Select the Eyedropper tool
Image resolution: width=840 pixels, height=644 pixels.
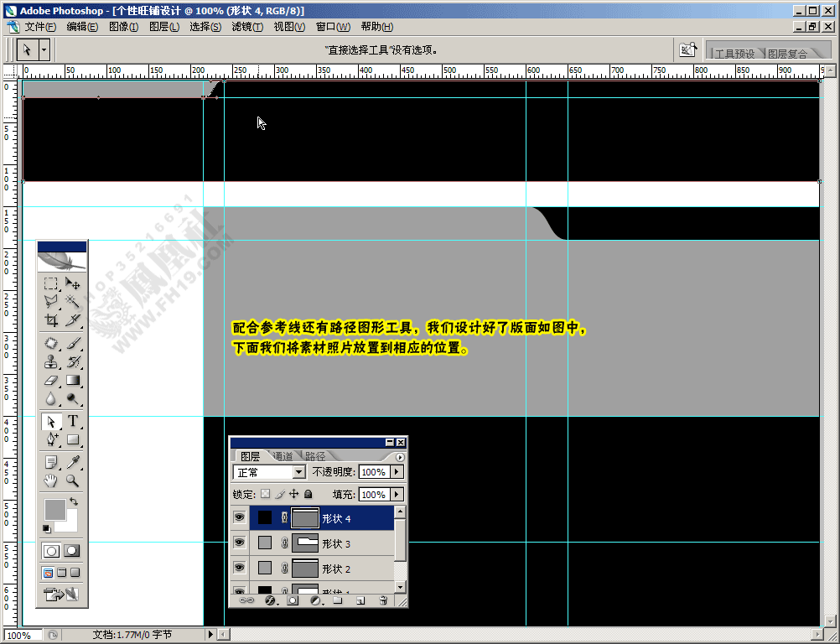click(x=72, y=462)
